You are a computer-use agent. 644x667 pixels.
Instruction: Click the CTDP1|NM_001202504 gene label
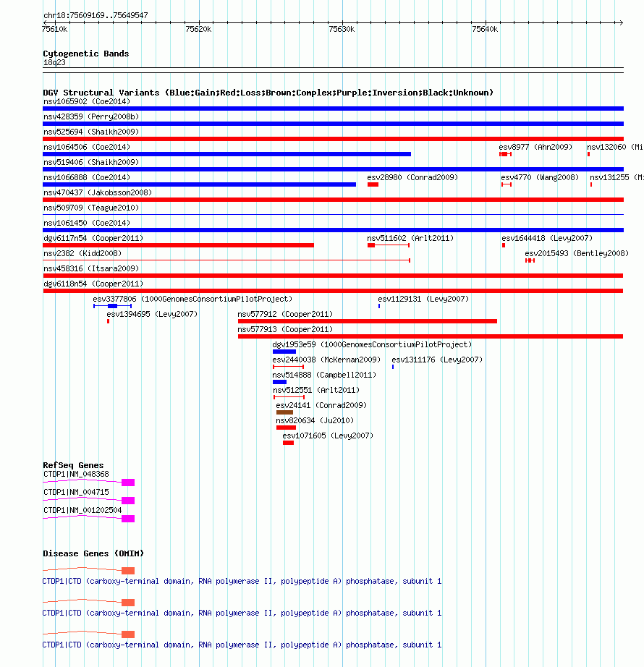82,511
